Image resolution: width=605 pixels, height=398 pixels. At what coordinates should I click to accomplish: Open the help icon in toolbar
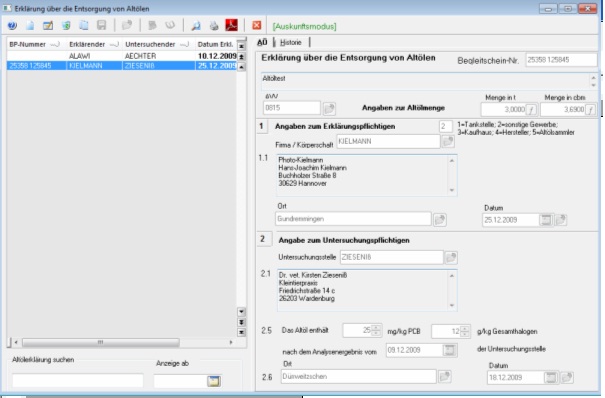click(12, 26)
